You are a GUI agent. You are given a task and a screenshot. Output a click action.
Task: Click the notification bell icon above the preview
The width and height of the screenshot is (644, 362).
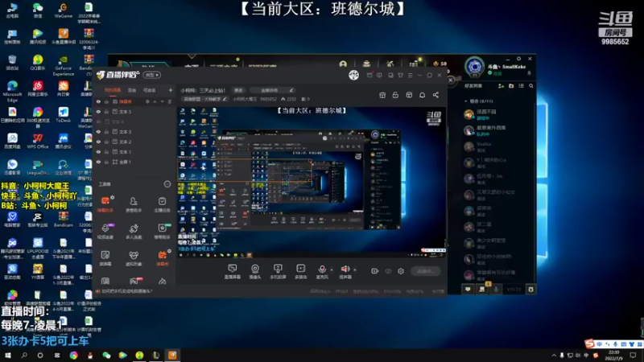422,95
